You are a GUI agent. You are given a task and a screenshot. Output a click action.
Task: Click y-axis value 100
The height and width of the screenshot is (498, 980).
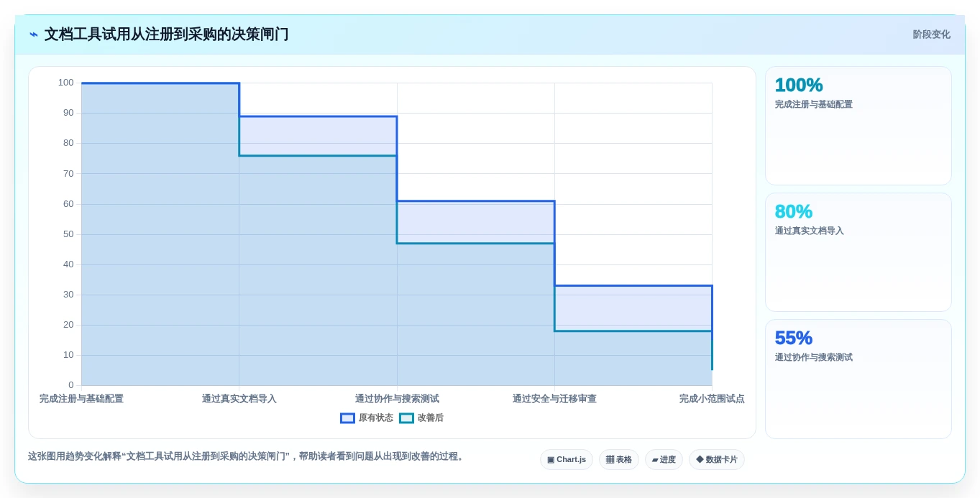[65, 83]
